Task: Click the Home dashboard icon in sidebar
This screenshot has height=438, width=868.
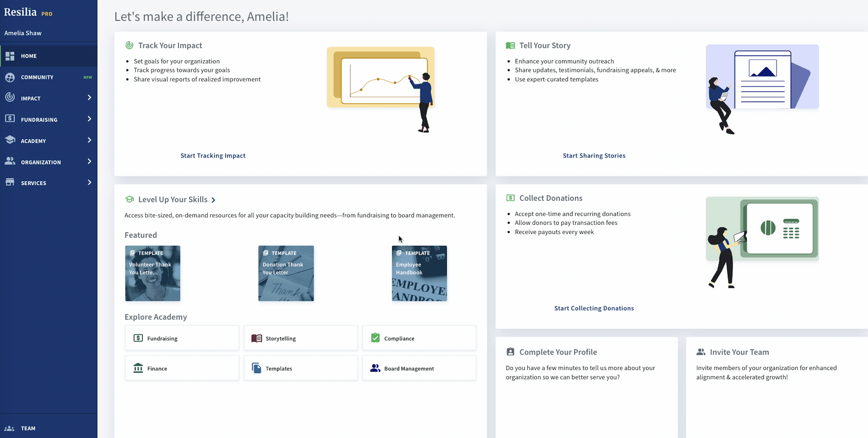Action: [x=10, y=56]
